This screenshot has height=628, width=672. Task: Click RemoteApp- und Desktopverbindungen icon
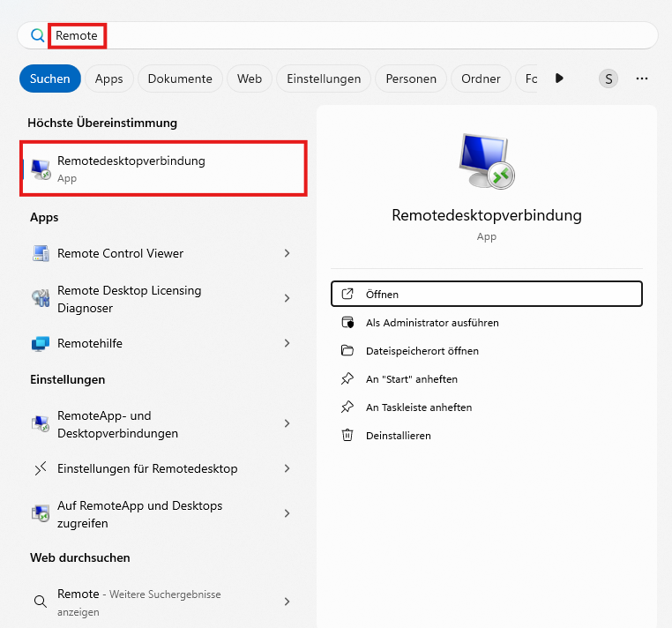click(41, 423)
